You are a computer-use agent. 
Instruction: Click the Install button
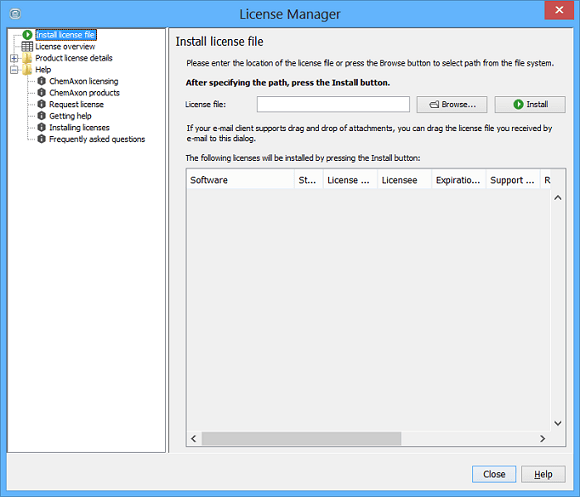click(530, 104)
